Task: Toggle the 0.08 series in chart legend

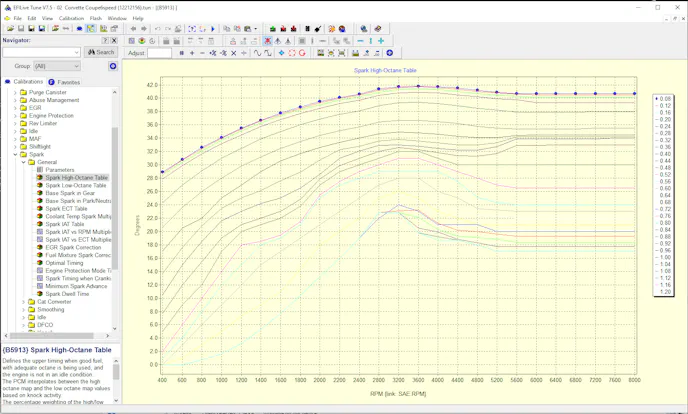Action: pyautogui.click(x=665, y=99)
